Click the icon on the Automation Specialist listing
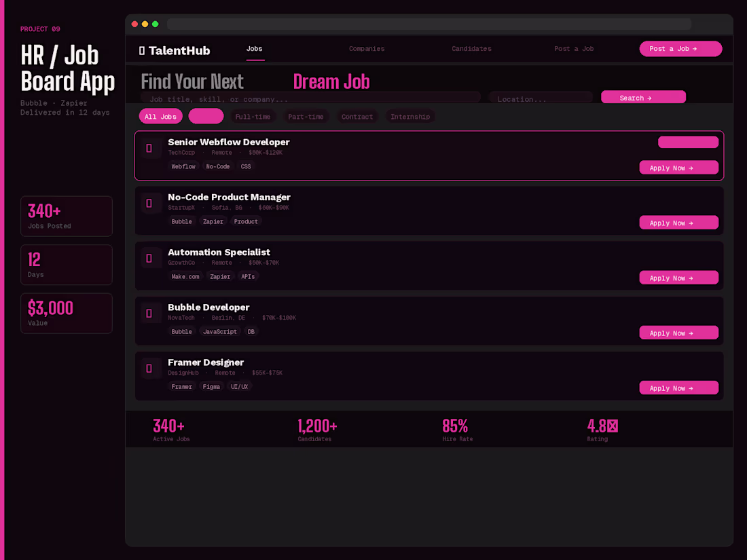The height and width of the screenshot is (560, 747). tap(150, 257)
